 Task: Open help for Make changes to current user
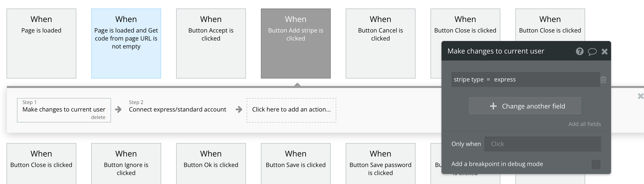579,51
